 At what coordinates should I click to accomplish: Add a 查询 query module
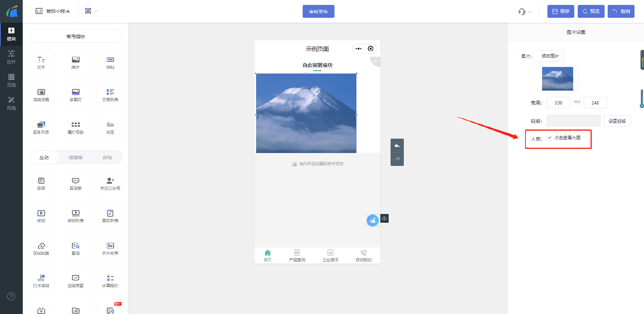pos(75,248)
